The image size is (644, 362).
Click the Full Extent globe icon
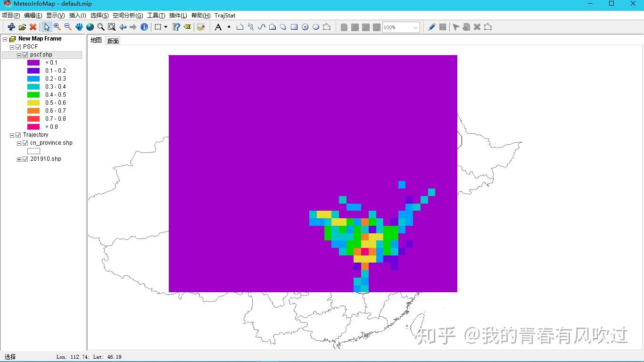pos(90,27)
